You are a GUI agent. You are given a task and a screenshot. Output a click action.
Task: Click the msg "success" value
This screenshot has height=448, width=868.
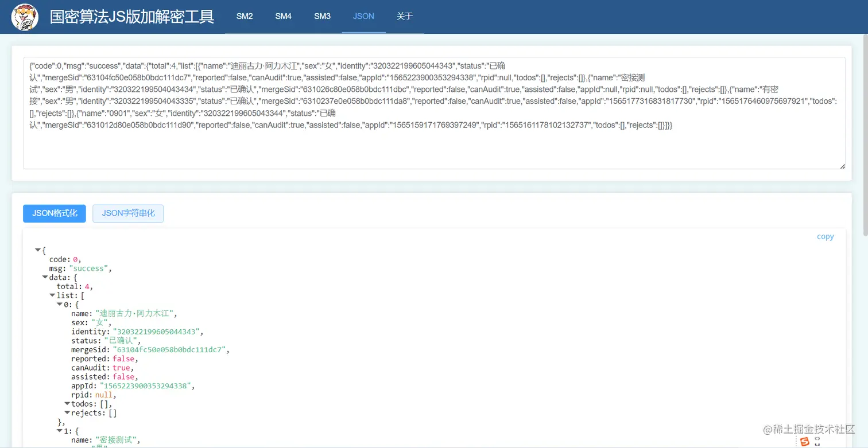(x=88, y=268)
